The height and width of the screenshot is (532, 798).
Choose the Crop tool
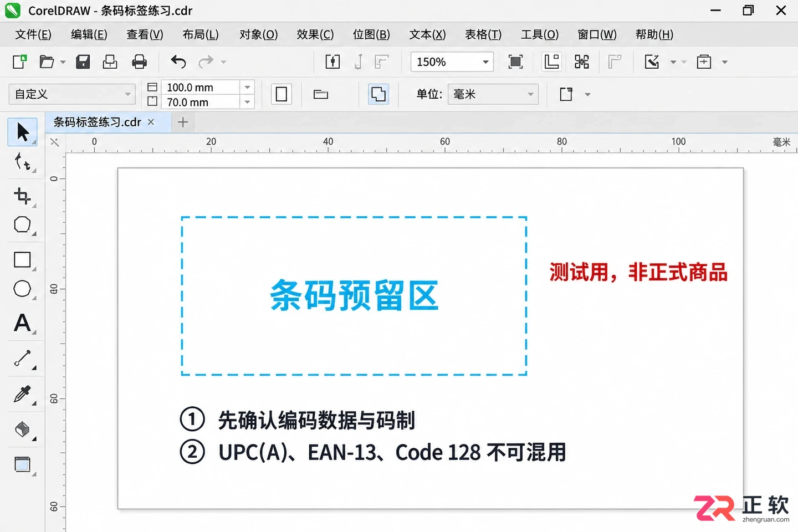pos(22,196)
